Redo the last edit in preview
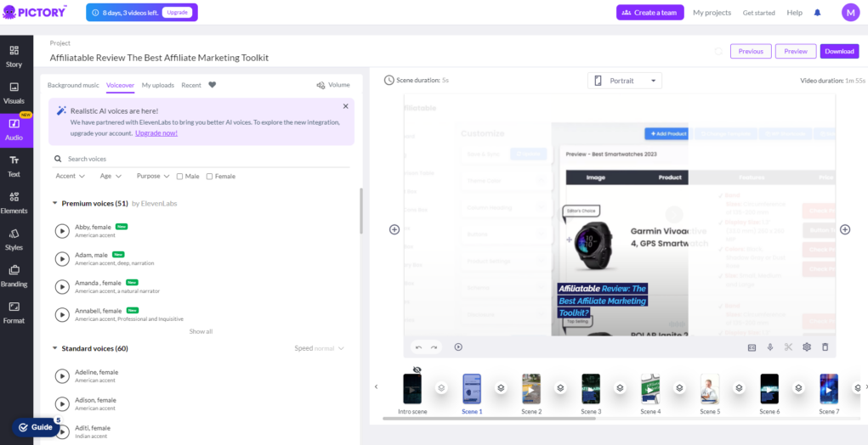 (434, 347)
